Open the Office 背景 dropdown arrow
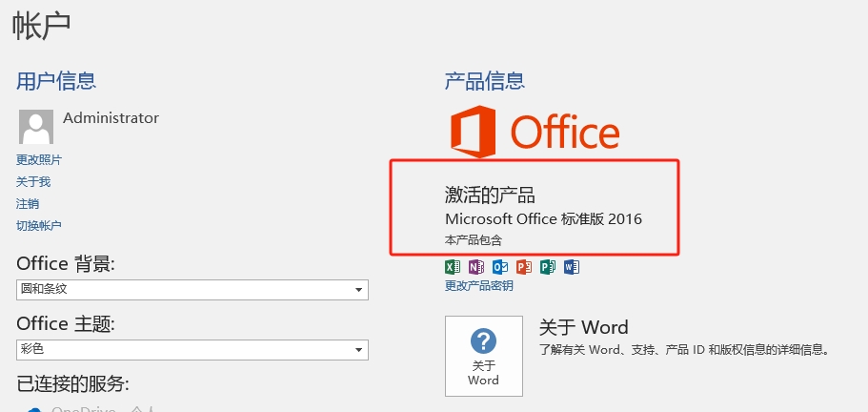 [x=358, y=290]
